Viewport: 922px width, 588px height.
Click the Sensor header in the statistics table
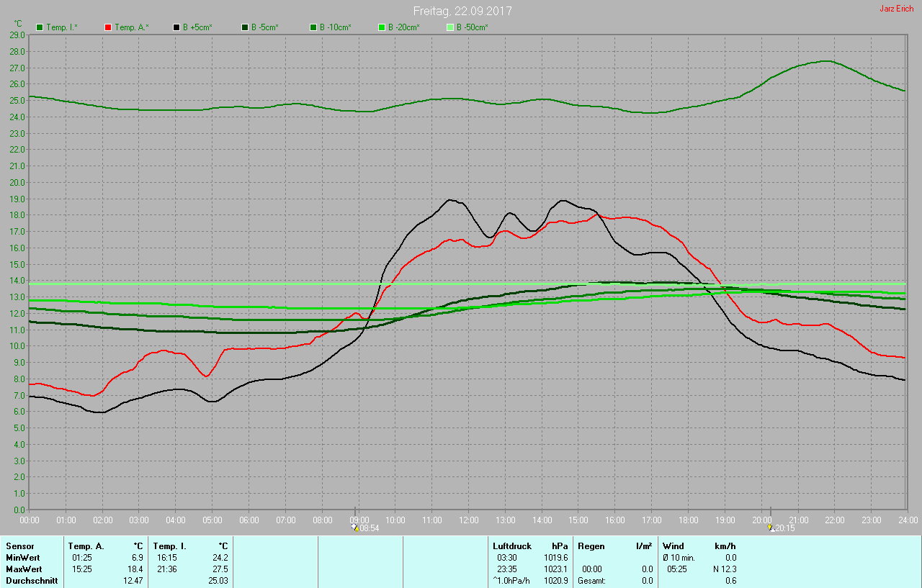coord(20,546)
